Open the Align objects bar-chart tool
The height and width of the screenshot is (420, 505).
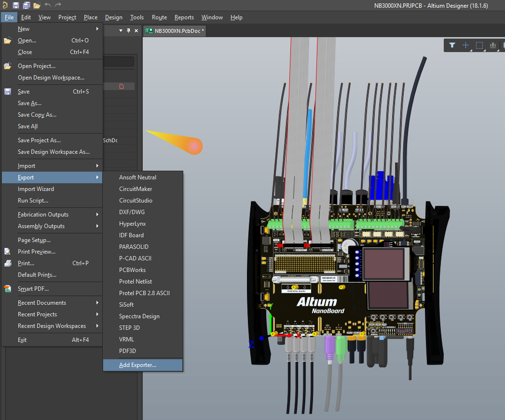coord(492,45)
